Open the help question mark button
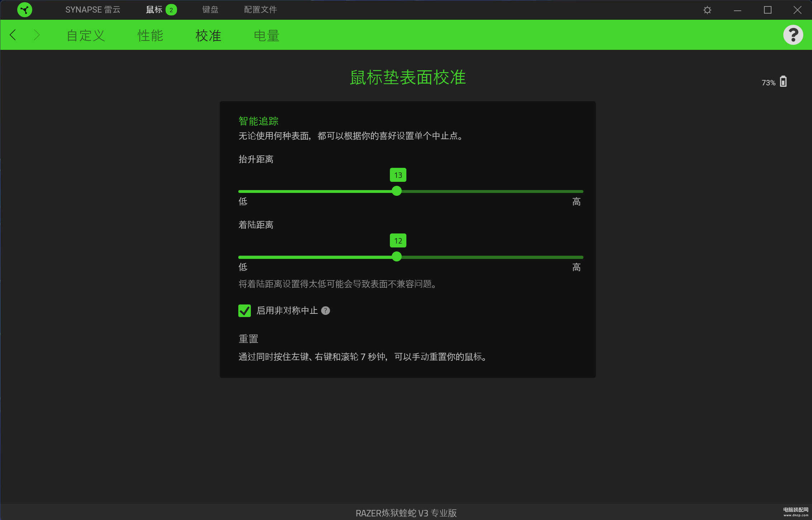The height and width of the screenshot is (520, 812). click(793, 35)
